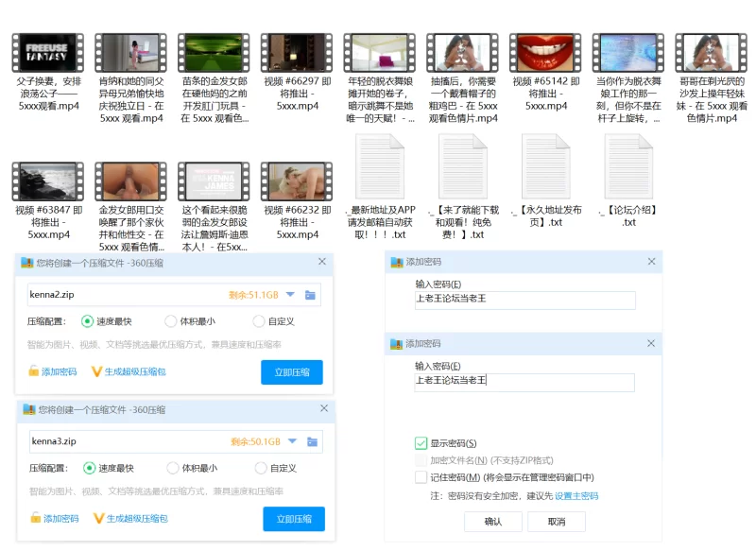
Task: Select the 【论坛介绍】.txt file icon
Action: click(x=629, y=167)
